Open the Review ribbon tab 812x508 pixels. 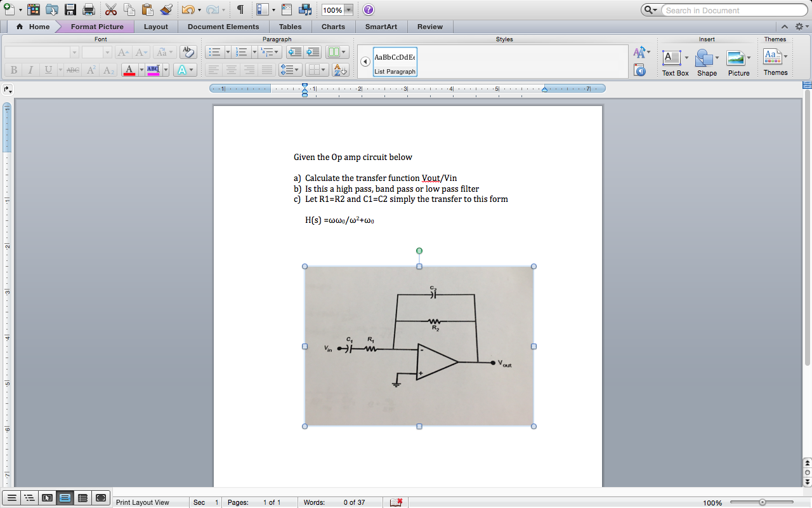point(430,27)
